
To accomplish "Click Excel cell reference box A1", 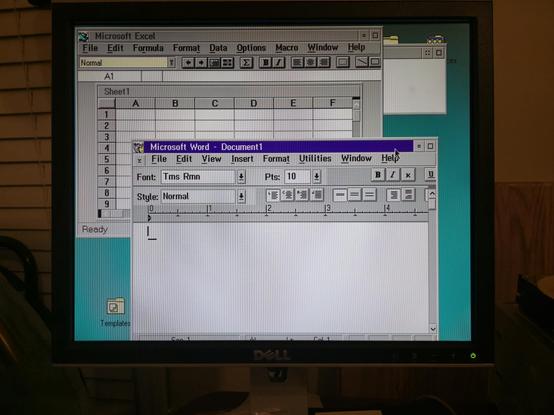I will coord(109,76).
